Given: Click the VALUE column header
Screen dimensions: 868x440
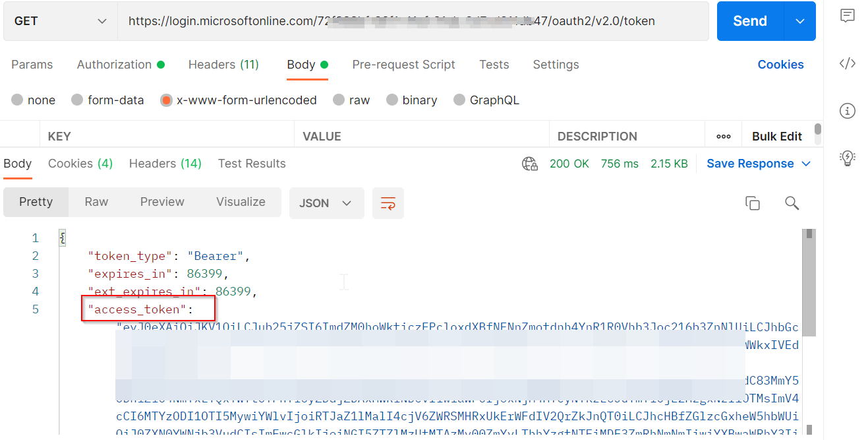Looking at the screenshot, I should 322,137.
